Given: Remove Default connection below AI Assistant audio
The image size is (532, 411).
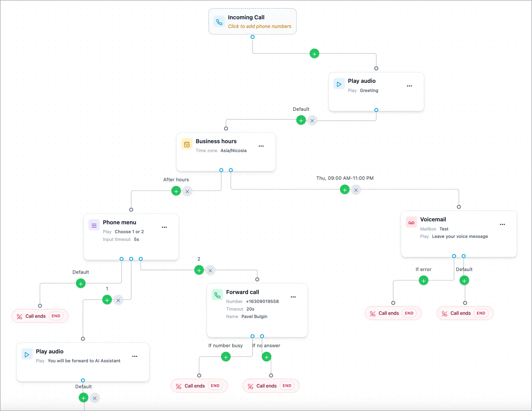Looking at the screenshot, I should click(x=95, y=398).
